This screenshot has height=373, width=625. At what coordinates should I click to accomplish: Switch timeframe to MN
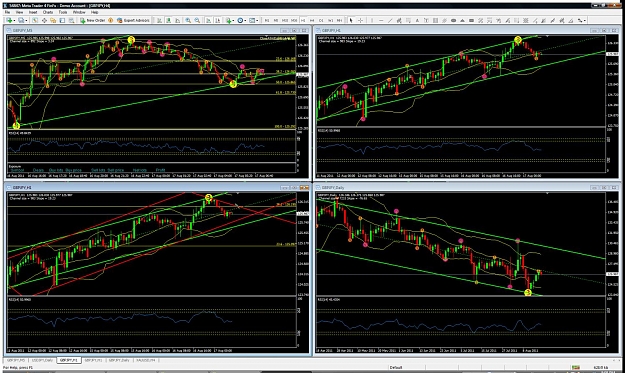(339, 20)
